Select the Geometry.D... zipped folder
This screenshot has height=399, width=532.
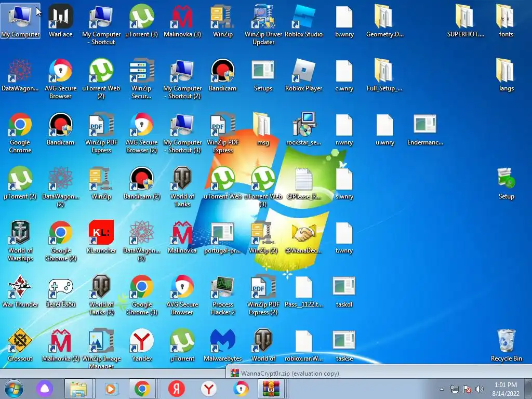click(x=385, y=20)
